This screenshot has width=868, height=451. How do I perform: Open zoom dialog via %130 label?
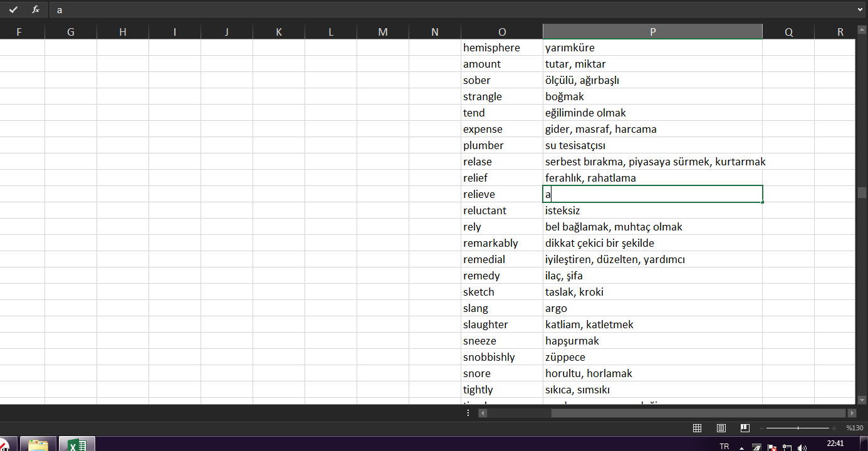coord(854,428)
